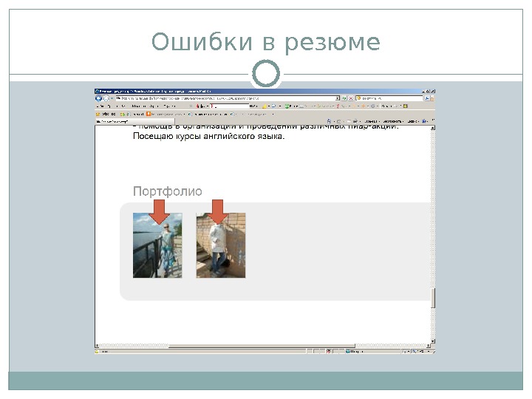Screen dimensions: 532x399
Task: Open the Safety dropdown in the command bar
Action: point(394,121)
